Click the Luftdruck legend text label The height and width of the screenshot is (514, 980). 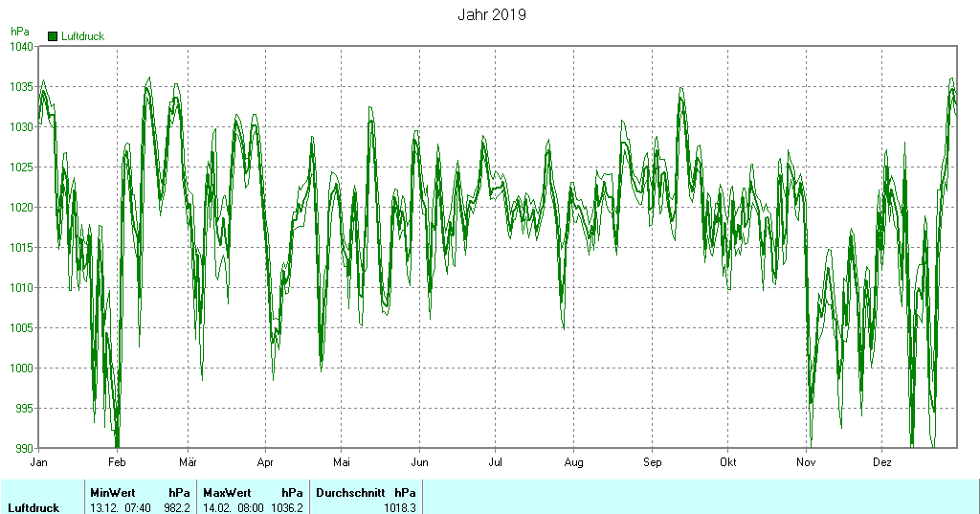[x=82, y=36]
